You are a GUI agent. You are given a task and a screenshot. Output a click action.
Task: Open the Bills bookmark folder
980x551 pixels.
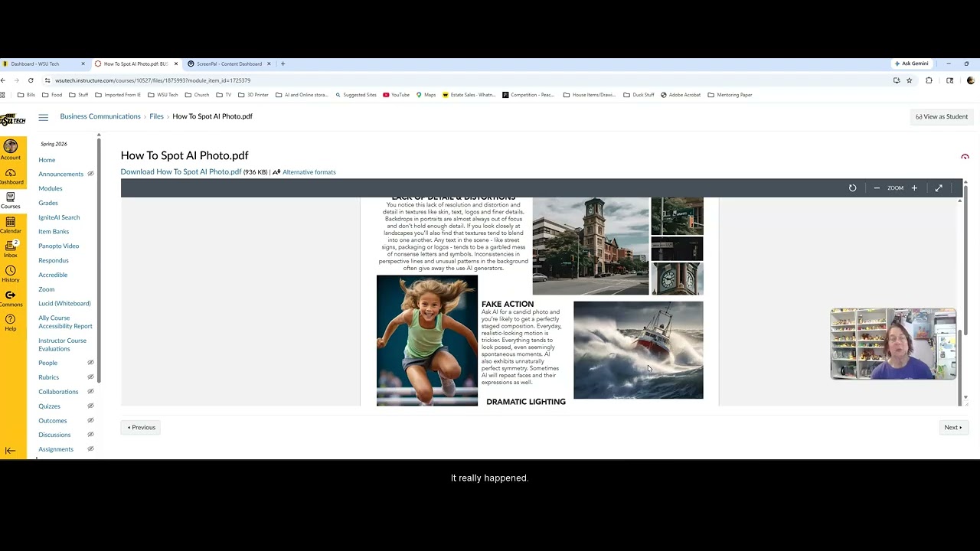(x=26, y=95)
